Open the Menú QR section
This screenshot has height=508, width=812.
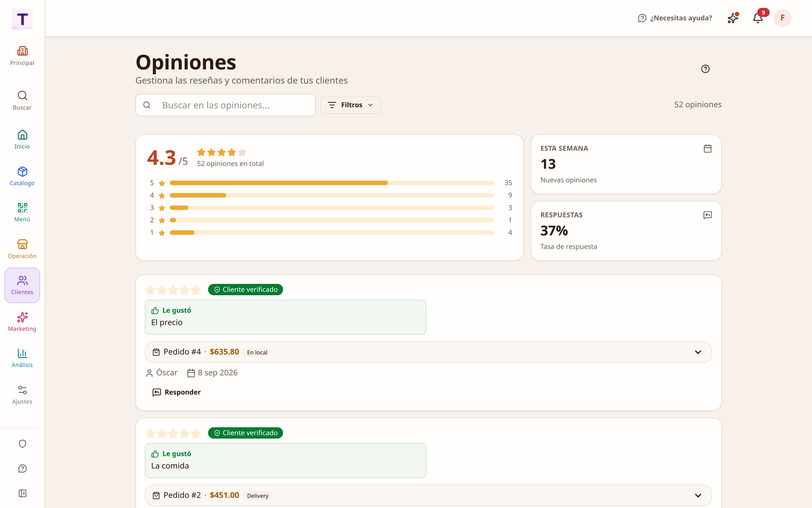(22, 212)
